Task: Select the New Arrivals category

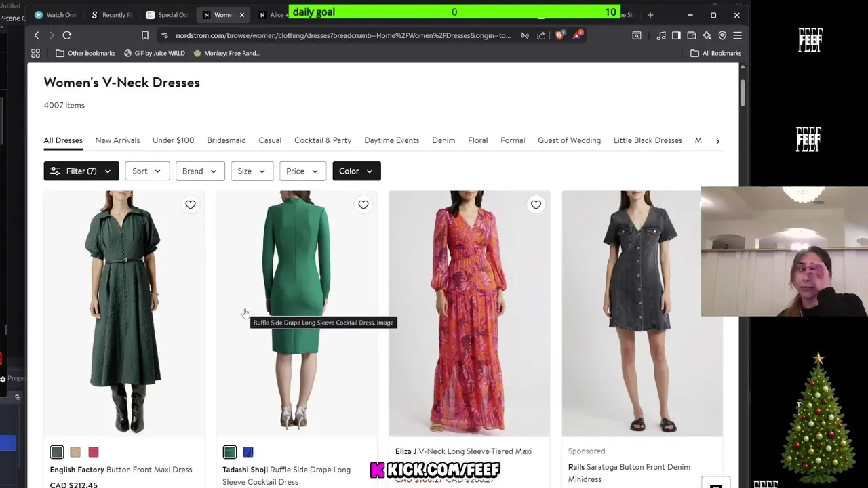Action: [117, 140]
